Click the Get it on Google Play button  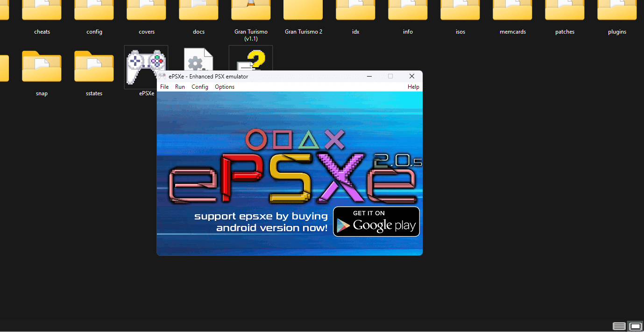tap(376, 222)
